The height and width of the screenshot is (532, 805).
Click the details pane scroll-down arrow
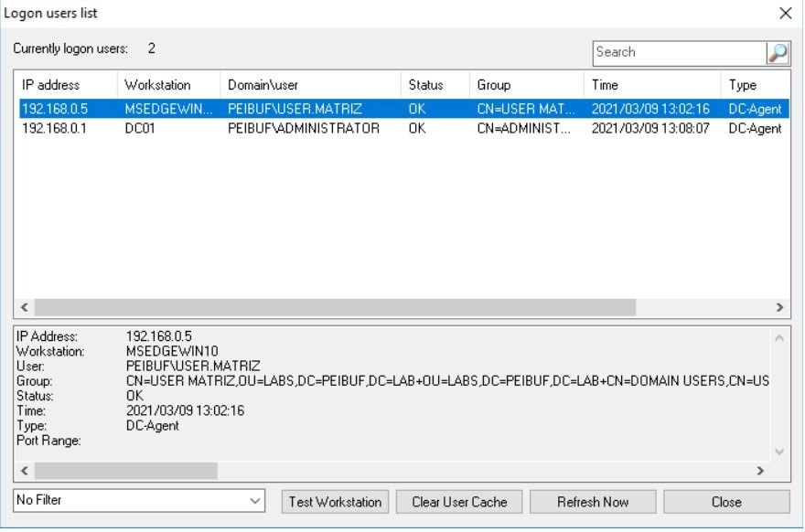click(x=779, y=452)
